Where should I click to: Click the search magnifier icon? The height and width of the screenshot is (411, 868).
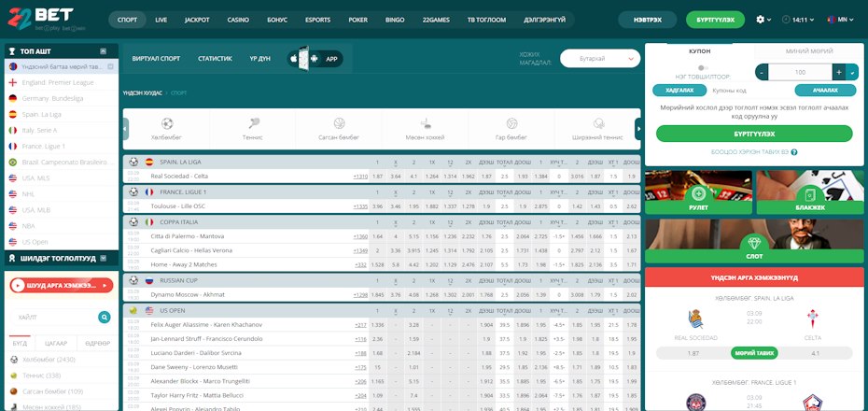tap(105, 317)
